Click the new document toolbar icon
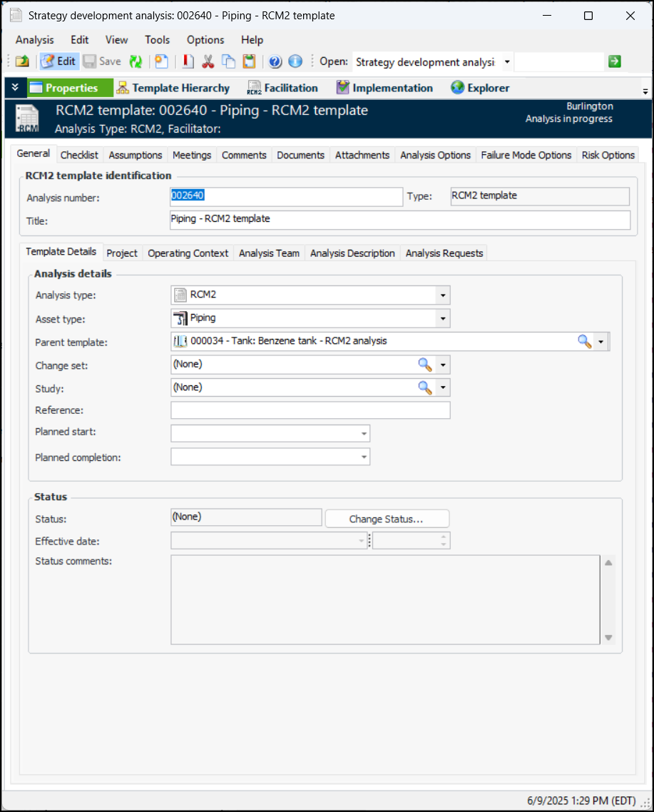654x812 pixels. pyautogui.click(x=162, y=61)
